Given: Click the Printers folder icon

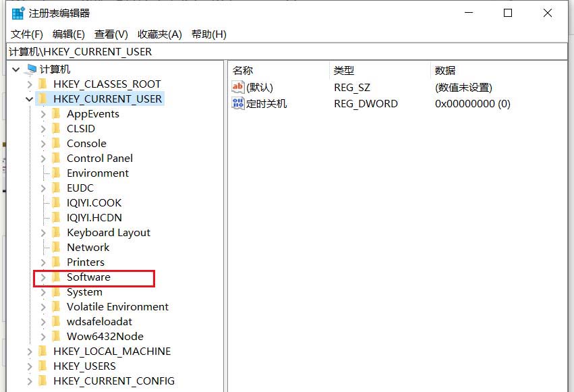Looking at the screenshot, I should tap(56, 262).
